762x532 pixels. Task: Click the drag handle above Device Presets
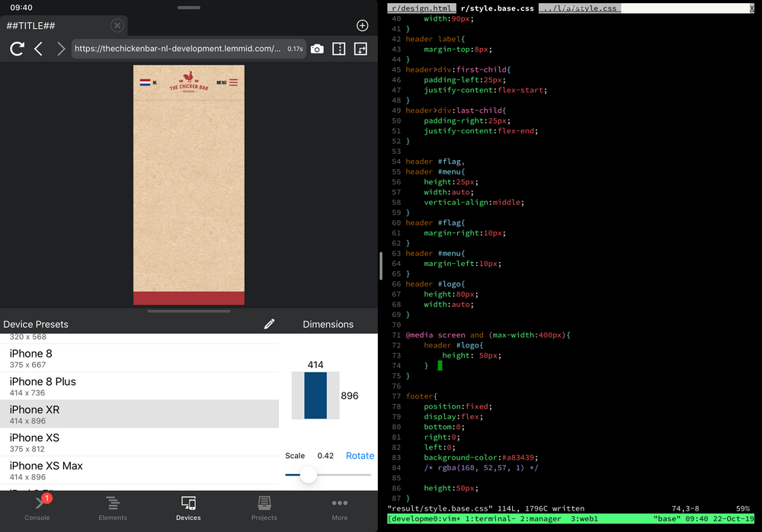pyautogui.click(x=188, y=311)
